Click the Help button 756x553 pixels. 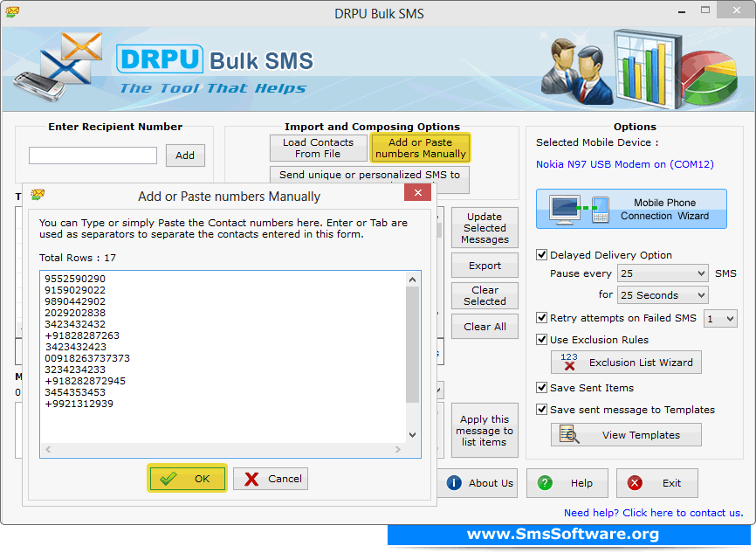pos(567,483)
